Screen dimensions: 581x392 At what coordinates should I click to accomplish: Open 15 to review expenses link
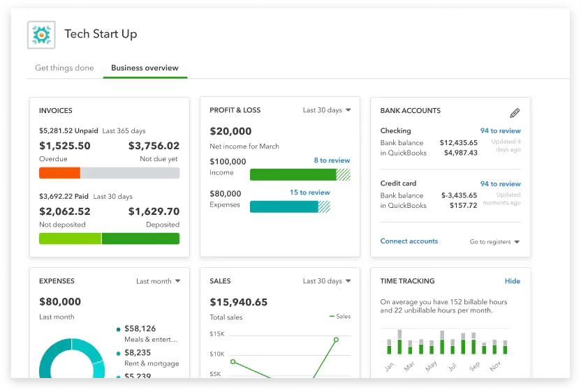coord(309,193)
